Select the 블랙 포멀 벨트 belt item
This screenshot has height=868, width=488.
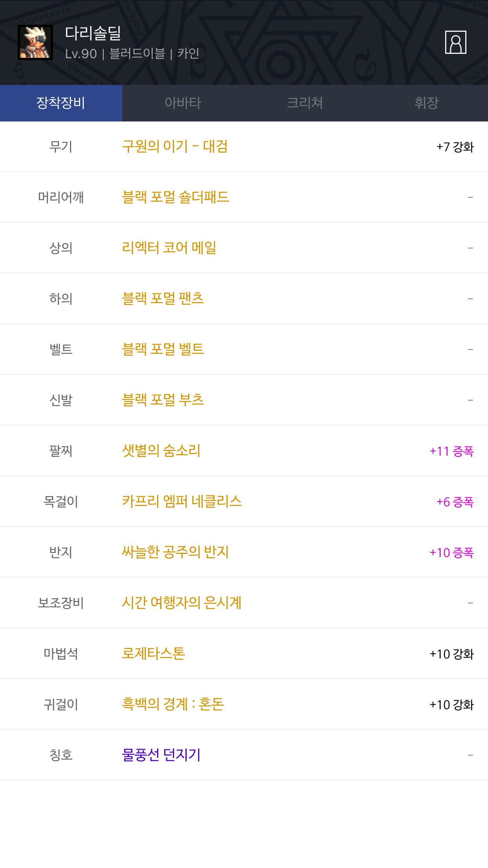pos(163,349)
